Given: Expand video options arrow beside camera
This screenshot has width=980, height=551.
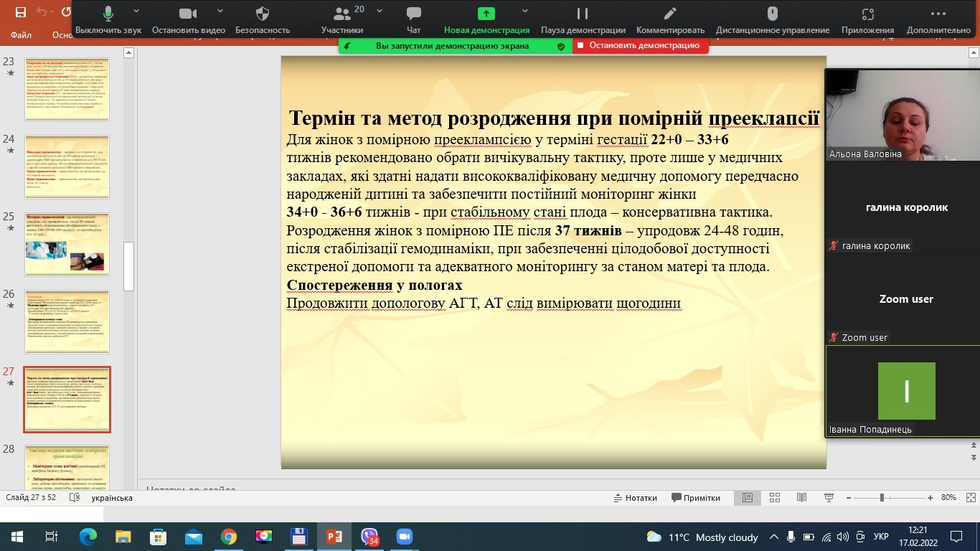Looking at the screenshot, I should click(220, 11).
